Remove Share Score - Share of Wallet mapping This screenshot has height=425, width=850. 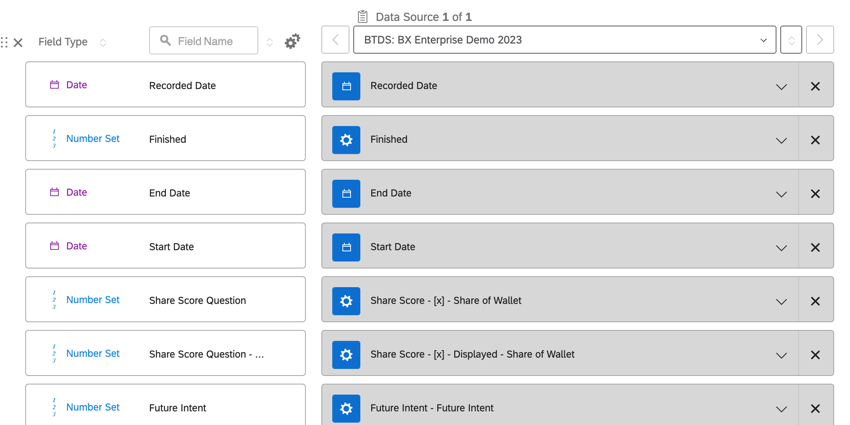click(x=815, y=301)
